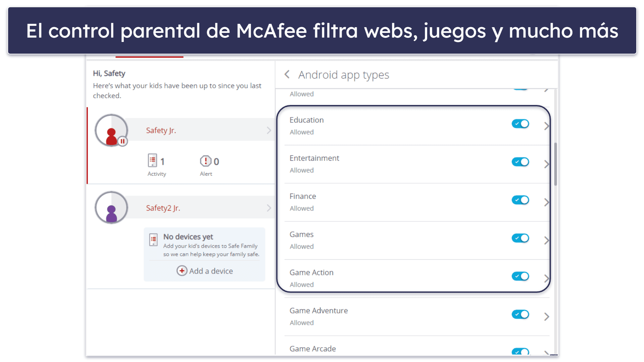Click No devices yet message
The width and height of the screenshot is (644, 362).
pyautogui.click(x=188, y=237)
